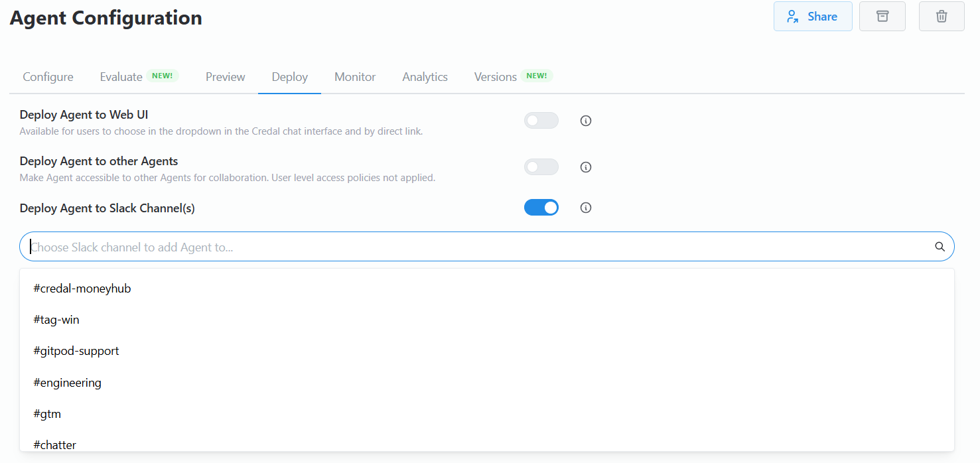Choose the #tag-win channel option
980x463 pixels.
coord(56,320)
